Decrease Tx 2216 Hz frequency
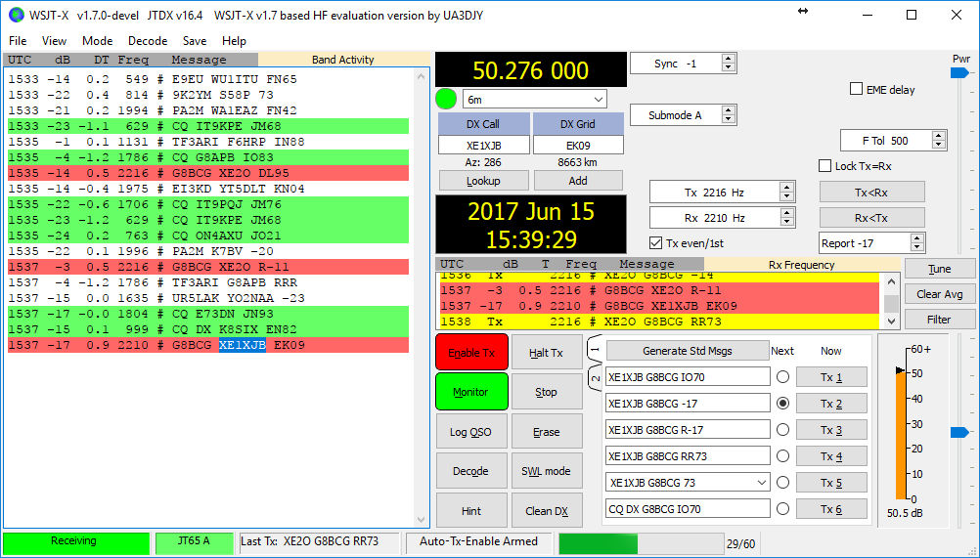This screenshot has width=980, height=558. pos(787,196)
